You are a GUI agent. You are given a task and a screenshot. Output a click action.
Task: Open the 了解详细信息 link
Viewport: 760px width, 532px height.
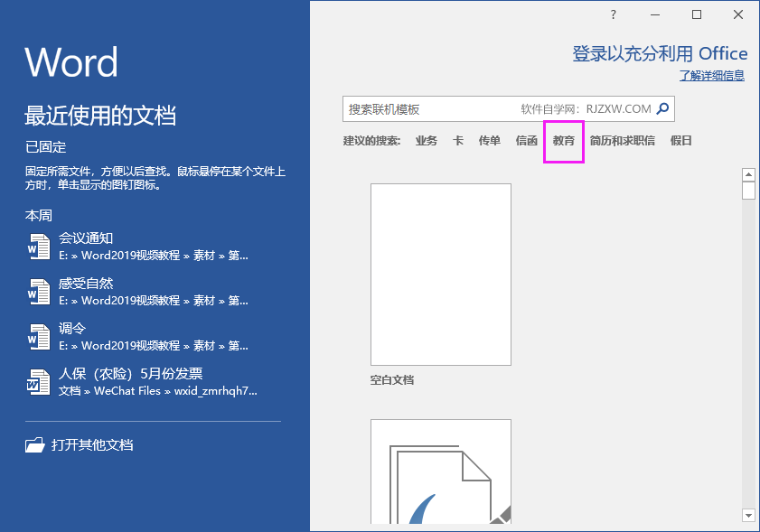click(x=715, y=75)
